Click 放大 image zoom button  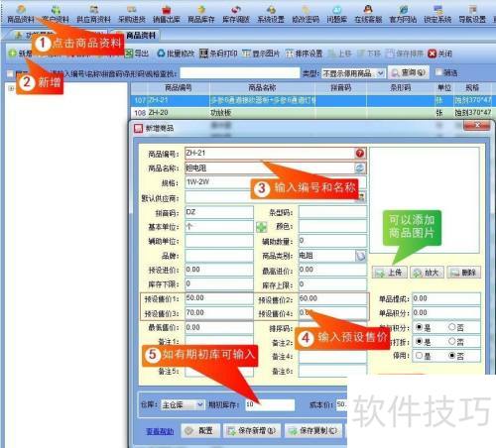click(427, 273)
